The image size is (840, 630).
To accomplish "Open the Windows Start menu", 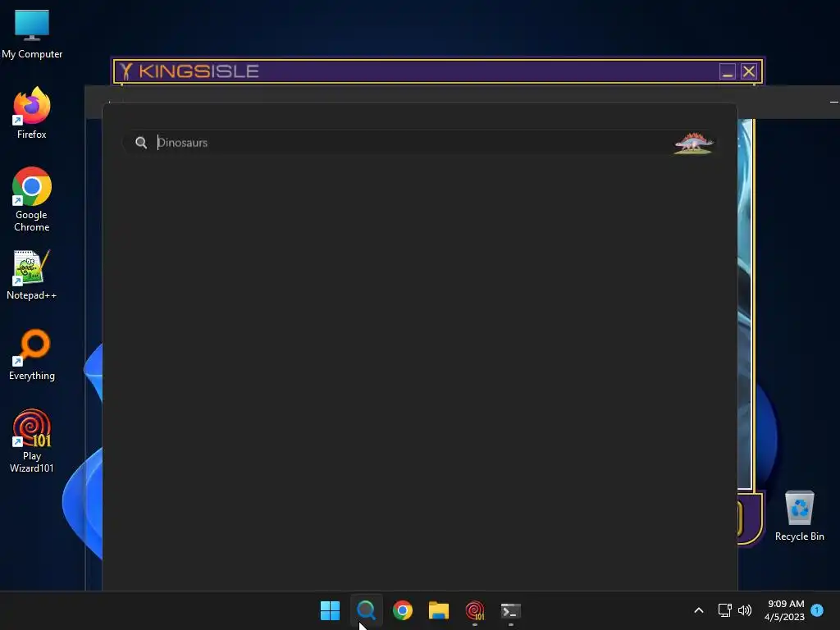I will click(330, 610).
